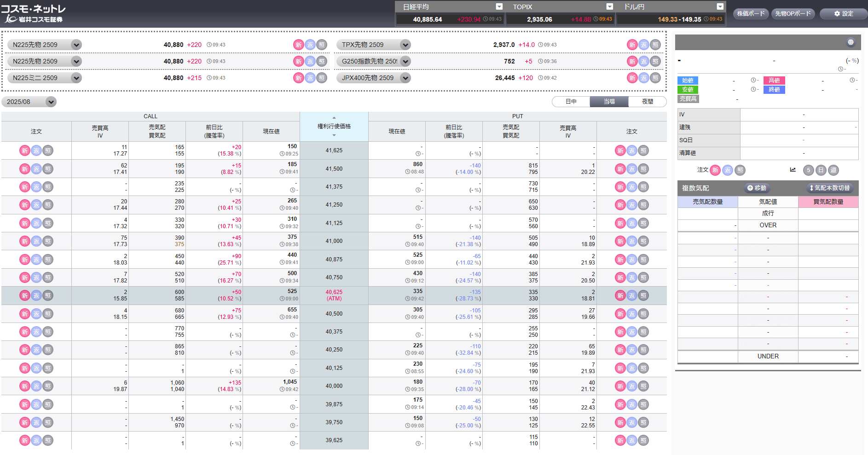Image resolution: width=868 pixels, height=455 pixels.
Task: Click the pink 高値 label
Action: click(x=774, y=81)
